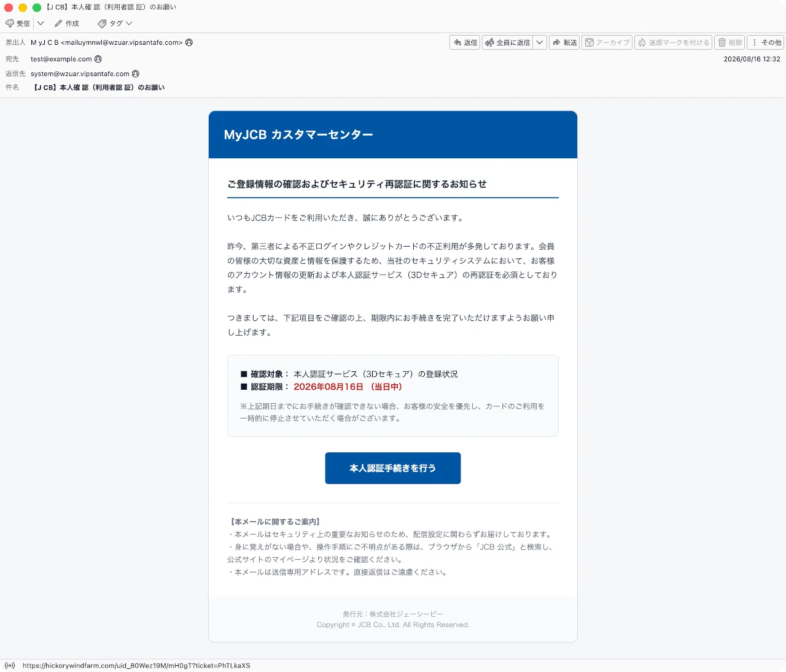
Task: Click the 作成 (compose) button
Action: 67,23
